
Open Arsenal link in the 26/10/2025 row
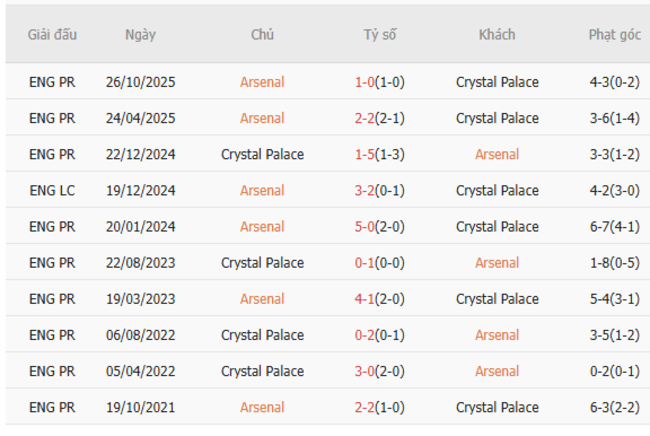point(262,82)
